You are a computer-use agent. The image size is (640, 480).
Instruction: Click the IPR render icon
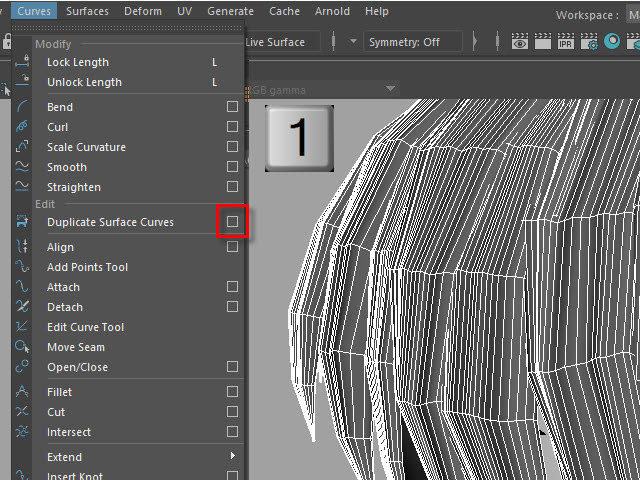coord(567,43)
